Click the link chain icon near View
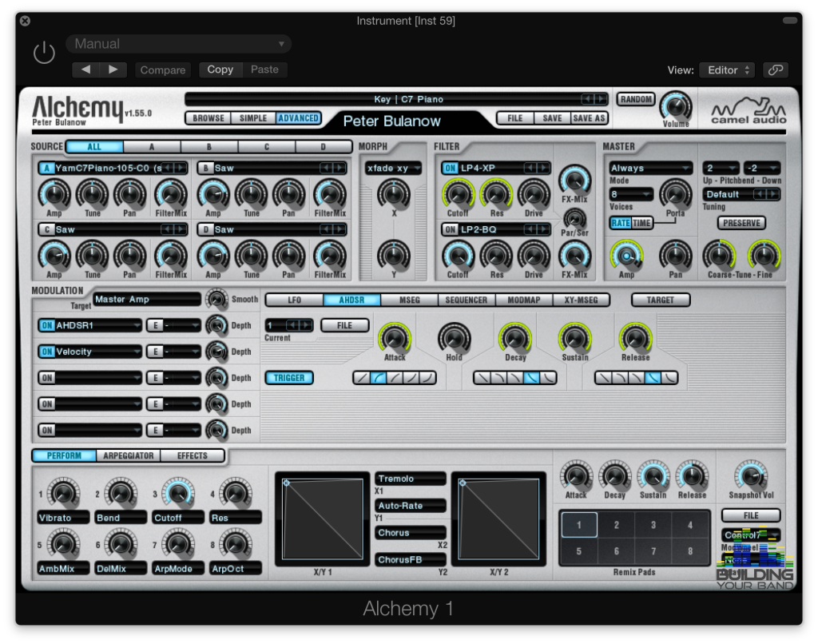Screen dimensions: 818x644 point(775,70)
